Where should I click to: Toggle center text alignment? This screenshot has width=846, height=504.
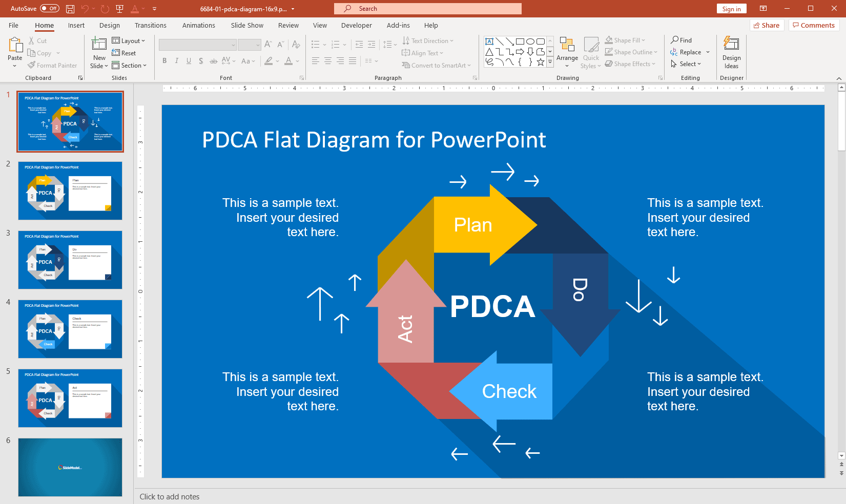point(327,61)
